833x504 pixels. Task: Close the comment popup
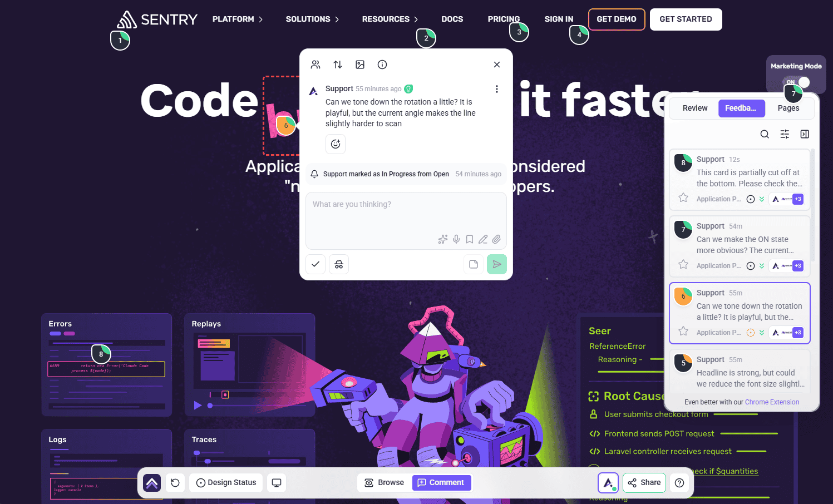tap(497, 65)
